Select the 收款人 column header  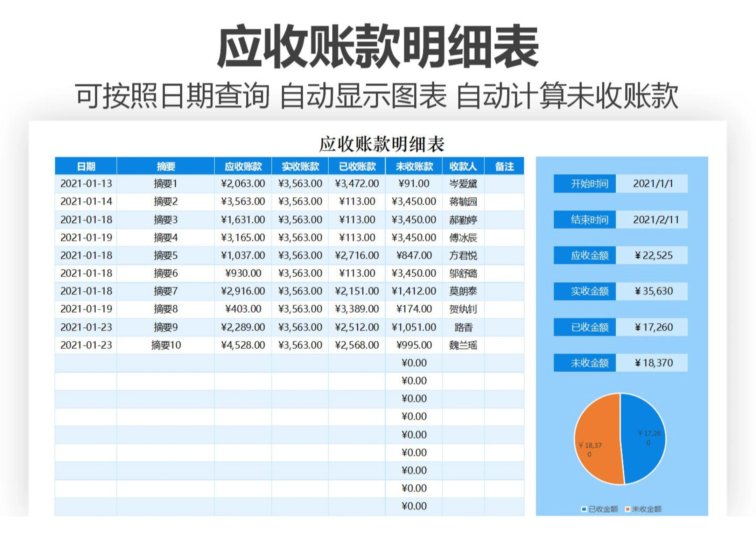(x=463, y=166)
